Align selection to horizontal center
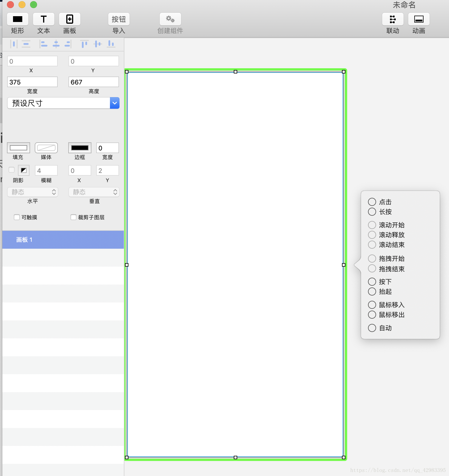Screen dimensions: 449x476 pyautogui.click(x=56, y=44)
